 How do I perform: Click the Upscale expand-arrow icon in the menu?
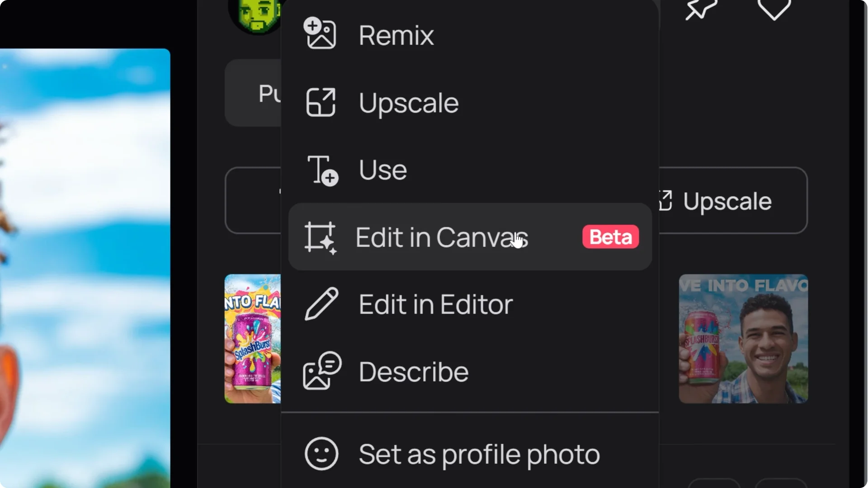(x=321, y=102)
